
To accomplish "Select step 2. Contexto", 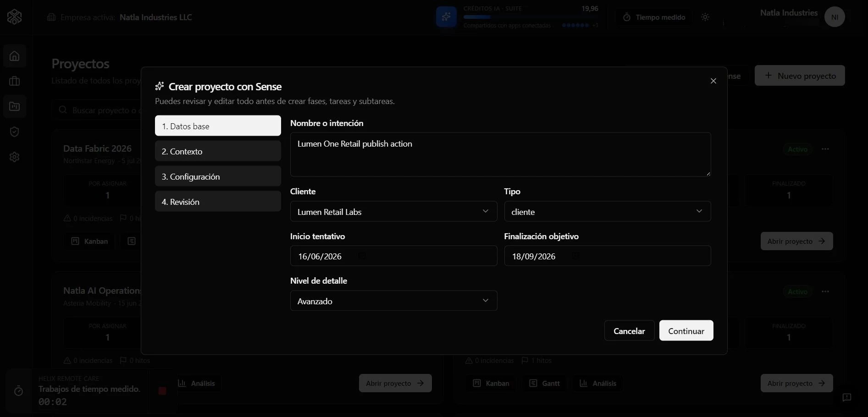I will pos(218,151).
